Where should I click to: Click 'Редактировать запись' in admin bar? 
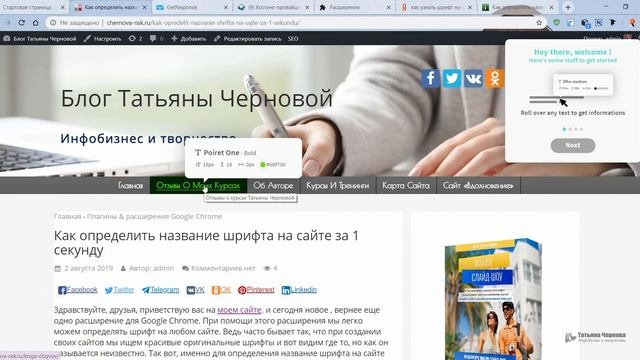(x=248, y=39)
